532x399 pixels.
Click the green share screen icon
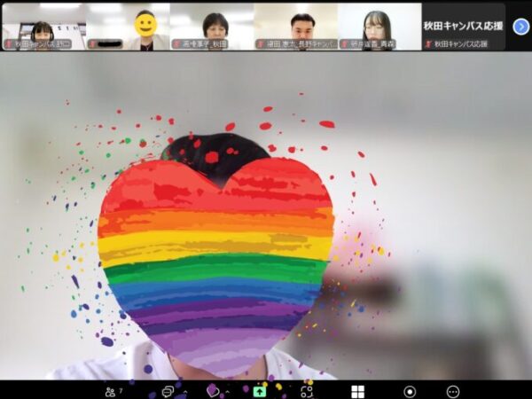tap(259, 391)
